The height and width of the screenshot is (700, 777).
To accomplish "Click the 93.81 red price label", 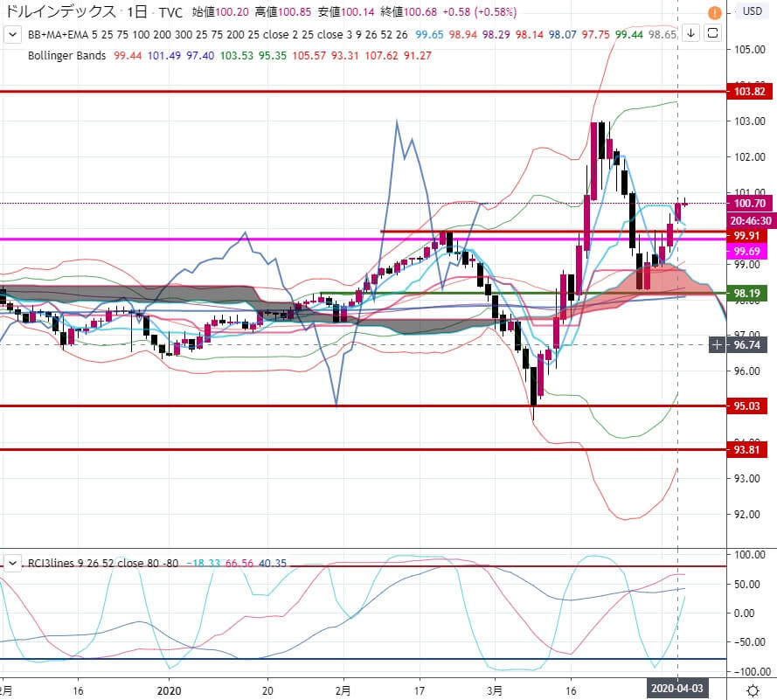I will pyautogui.click(x=746, y=450).
